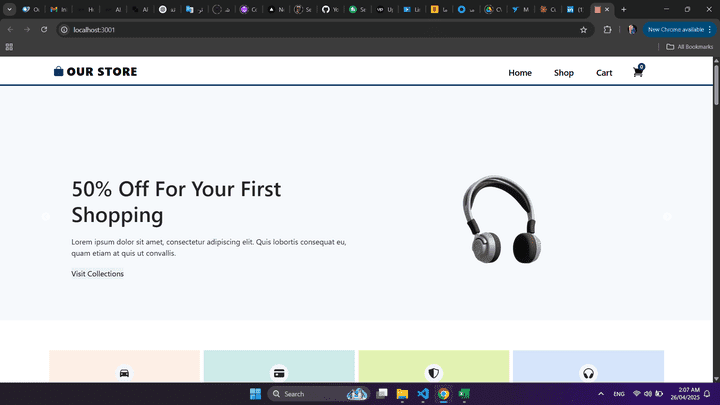Viewport: 720px width, 405px height.
Task: Click the car icon on the peach card
Action: 124,373
